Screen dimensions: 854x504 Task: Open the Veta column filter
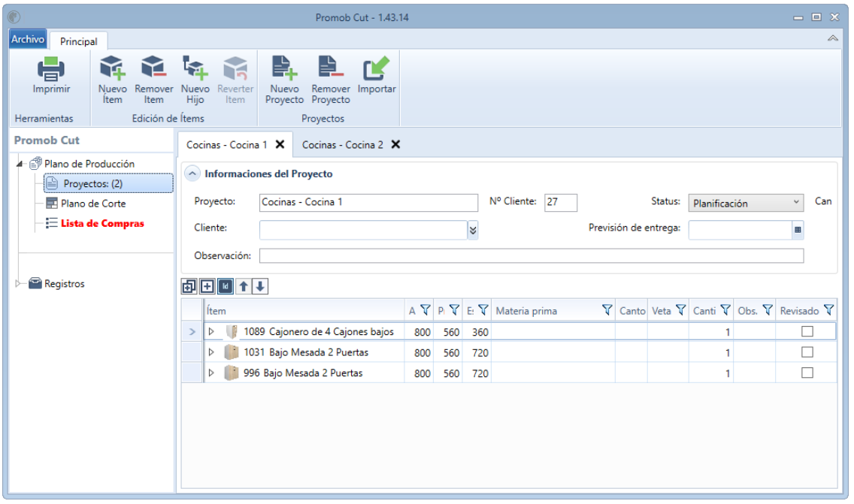pyautogui.click(x=681, y=310)
